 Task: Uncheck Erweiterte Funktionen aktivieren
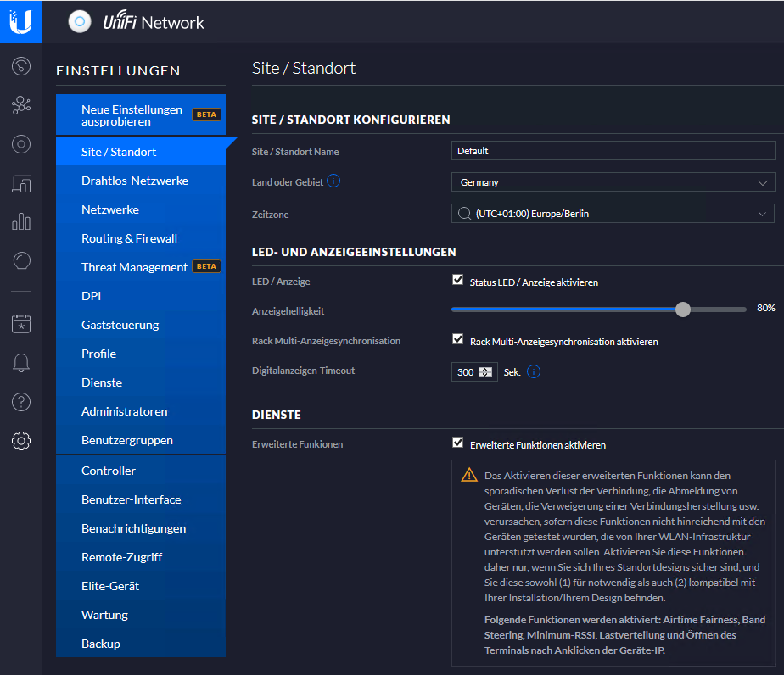pos(458,443)
